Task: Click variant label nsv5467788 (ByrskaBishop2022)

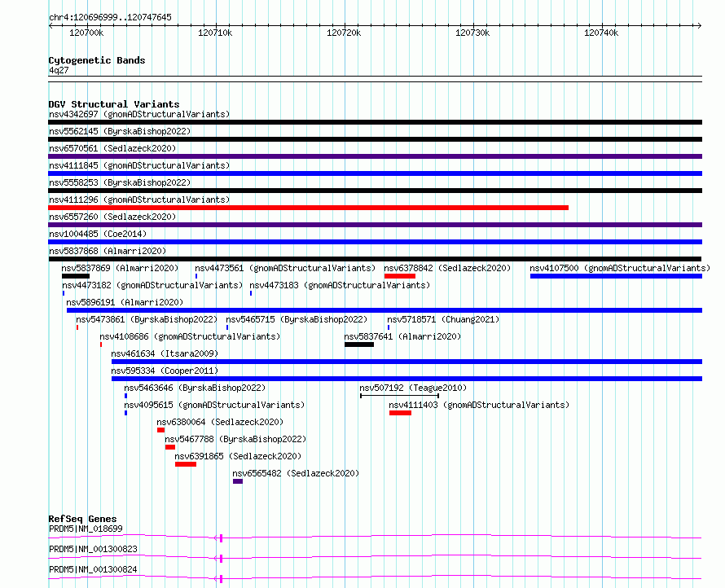Action: [235, 439]
